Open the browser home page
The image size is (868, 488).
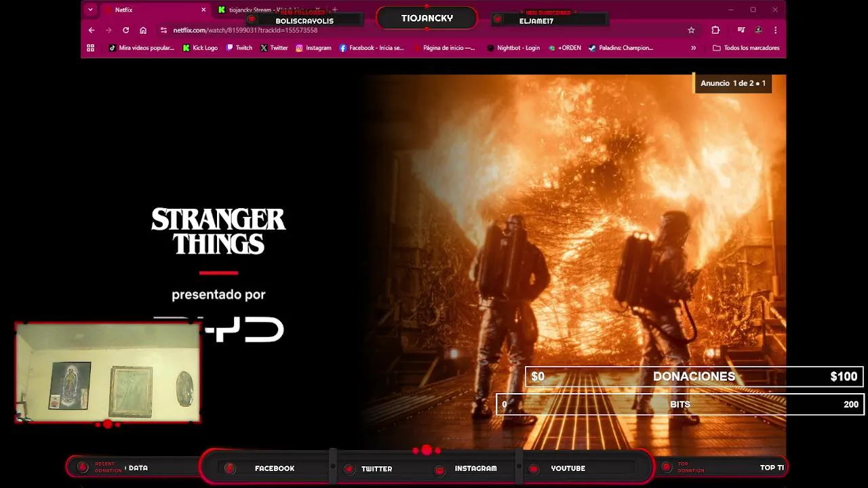143,30
